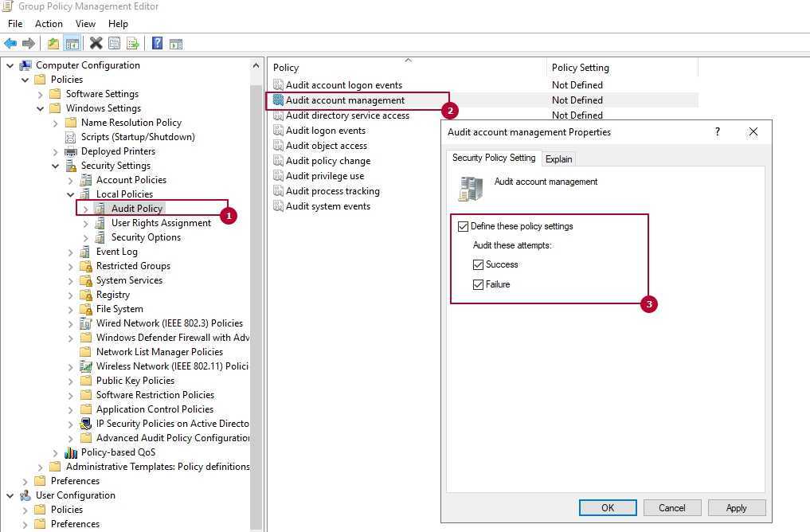The width and height of the screenshot is (810, 532).
Task: Select Application Control Policies tree item
Action: pyautogui.click(x=155, y=409)
